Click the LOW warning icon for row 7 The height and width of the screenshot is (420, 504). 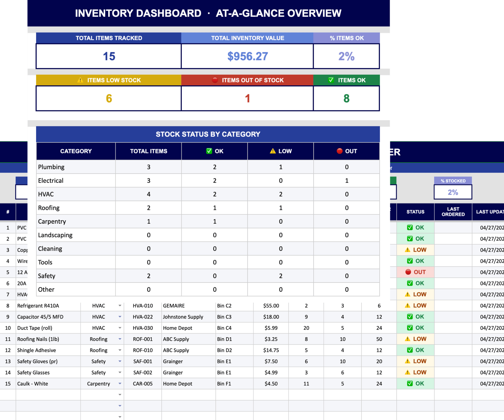click(x=408, y=294)
